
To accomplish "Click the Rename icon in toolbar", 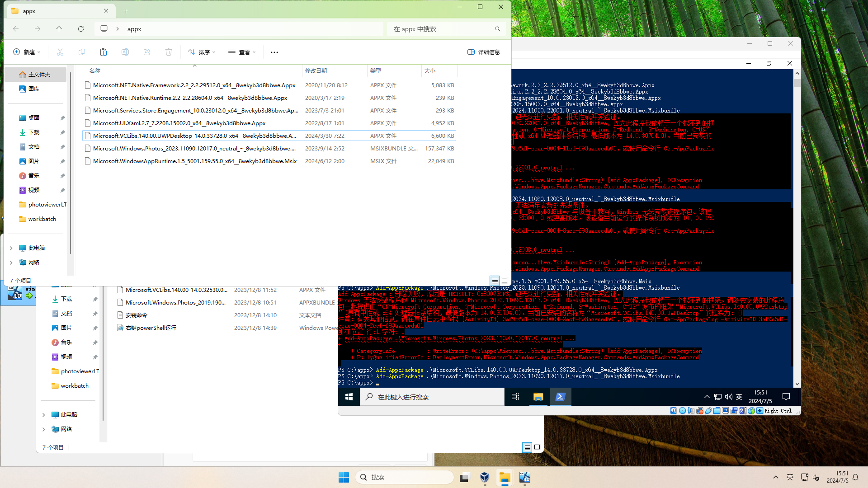I will pyautogui.click(x=125, y=52).
